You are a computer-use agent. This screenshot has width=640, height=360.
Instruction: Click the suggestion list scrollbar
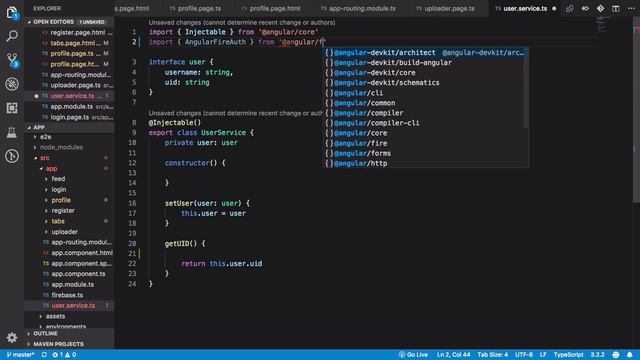526,88
